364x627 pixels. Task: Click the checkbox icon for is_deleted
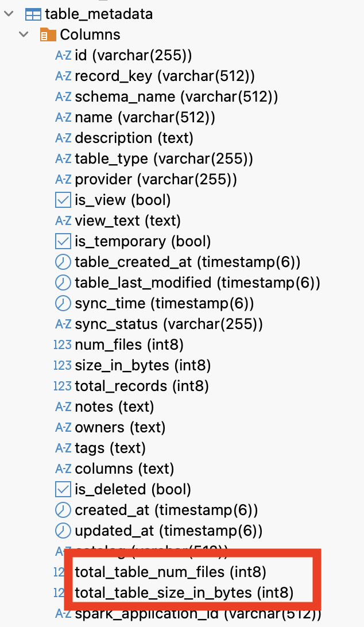coord(63,489)
